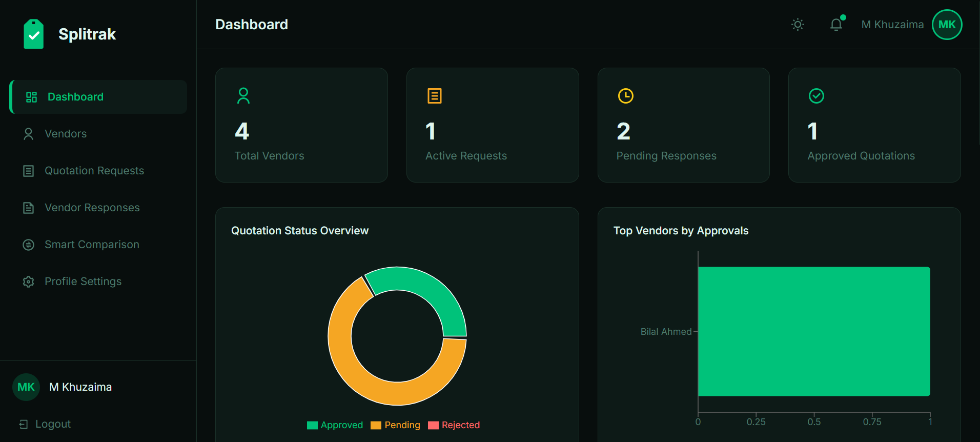Click the Pending Responses clock icon

point(626,96)
